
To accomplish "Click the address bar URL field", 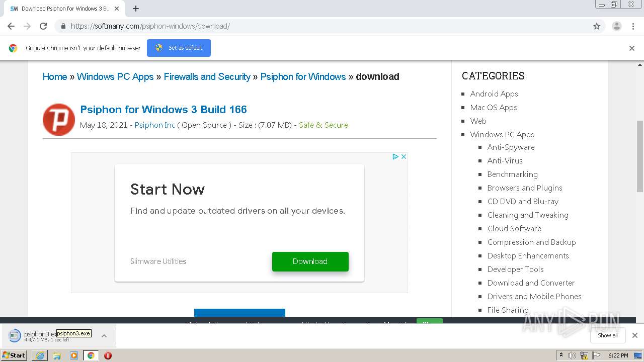I will (x=322, y=26).
